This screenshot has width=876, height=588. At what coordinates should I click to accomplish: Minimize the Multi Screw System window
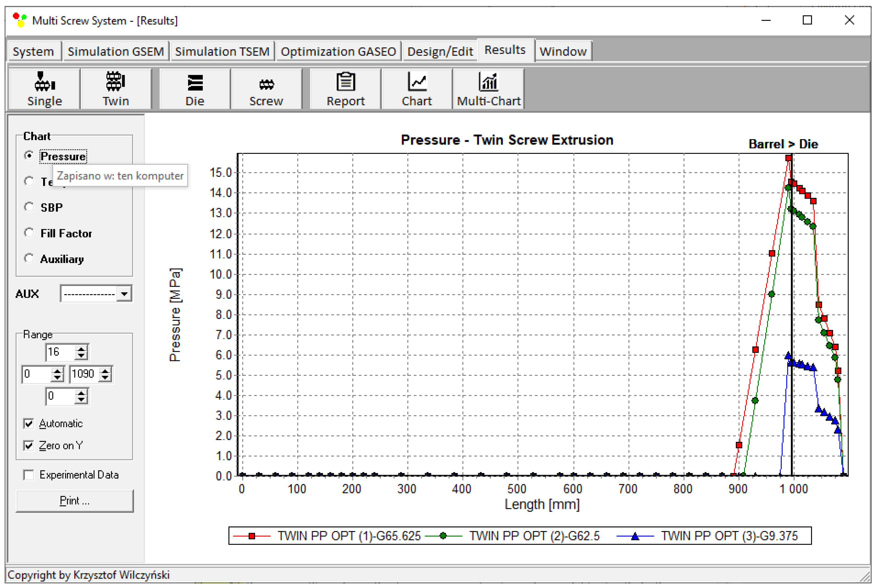(x=766, y=20)
